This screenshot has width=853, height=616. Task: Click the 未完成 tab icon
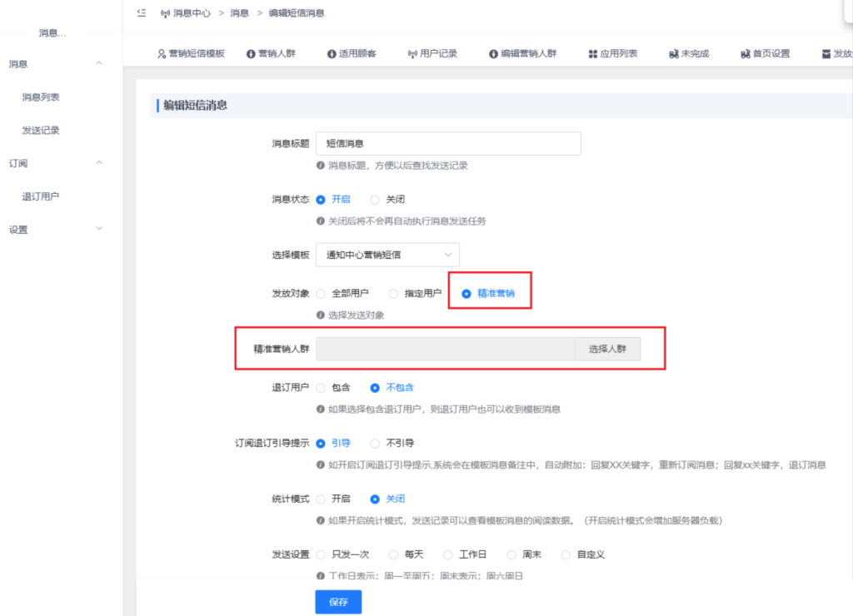673,54
